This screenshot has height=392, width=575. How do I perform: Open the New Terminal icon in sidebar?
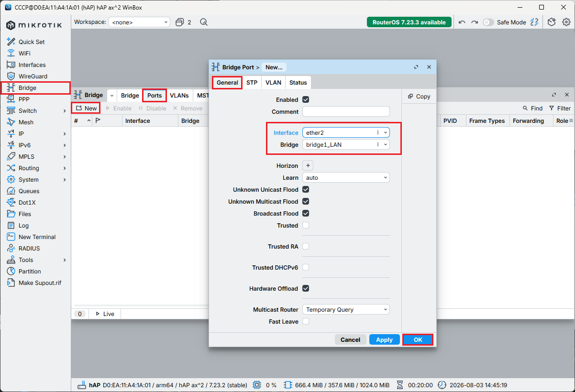pyautogui.click(x=11, y=237)
